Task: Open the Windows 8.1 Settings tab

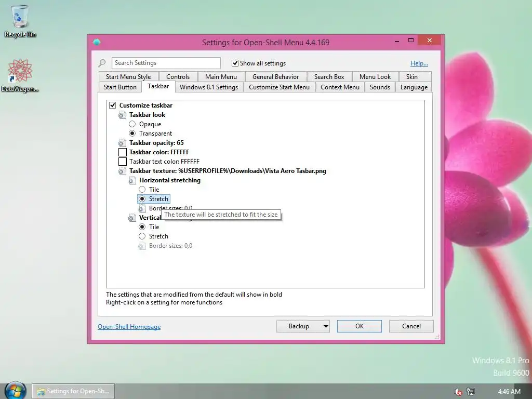Action: point(209,87)
